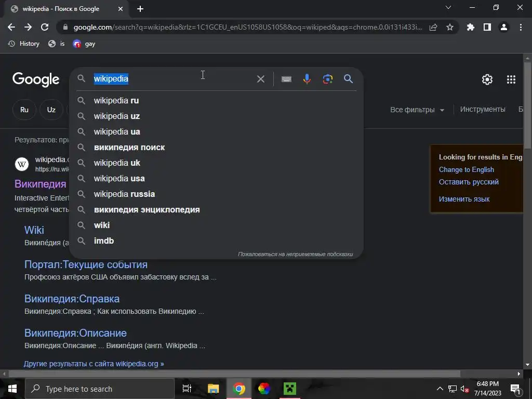This screenshot has width=532, height=399.
Task: Close the wikipedia Google search tab
Action: tap(121, 9)
